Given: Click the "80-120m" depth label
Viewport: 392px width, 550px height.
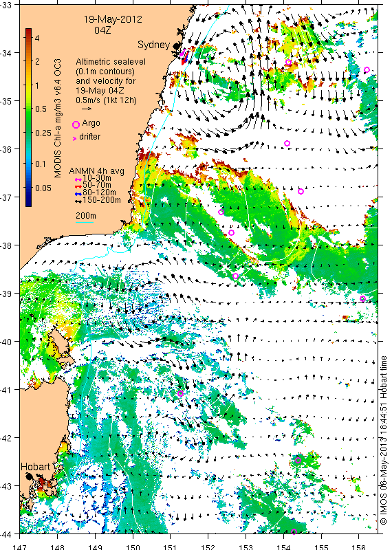Looking at the screenshot, I should pos(99,192).
